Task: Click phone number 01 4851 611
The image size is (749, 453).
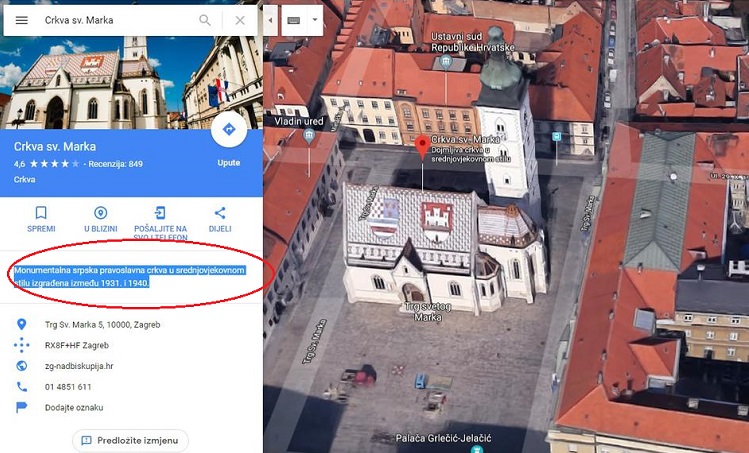Action: [68, 387]
